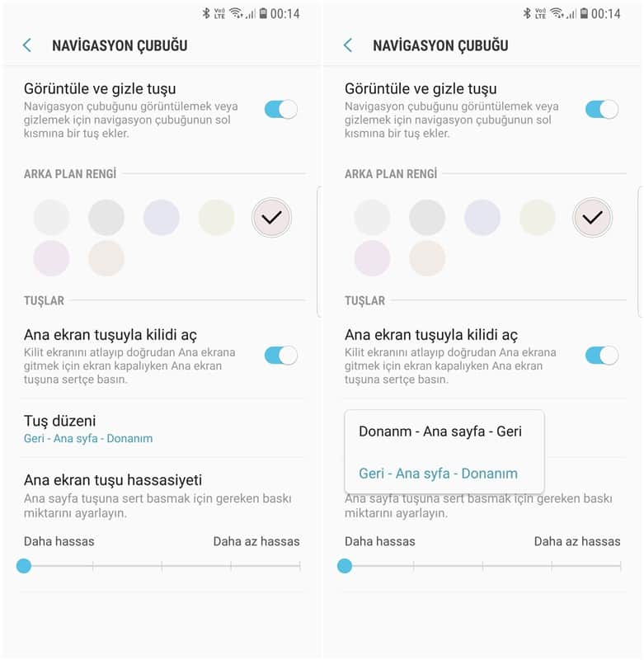Disable left screen's Ana ekran tuşuyla kilidi aç

[x=281, y=356]
